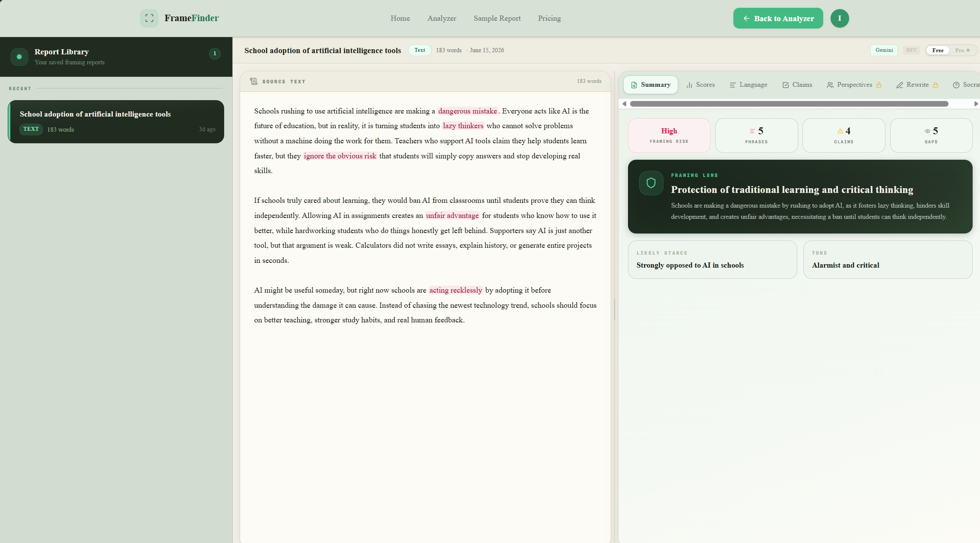This screenshot has height=543, width=980.
Task: Click the report count badge in Report Library
Action: point(215,54)
